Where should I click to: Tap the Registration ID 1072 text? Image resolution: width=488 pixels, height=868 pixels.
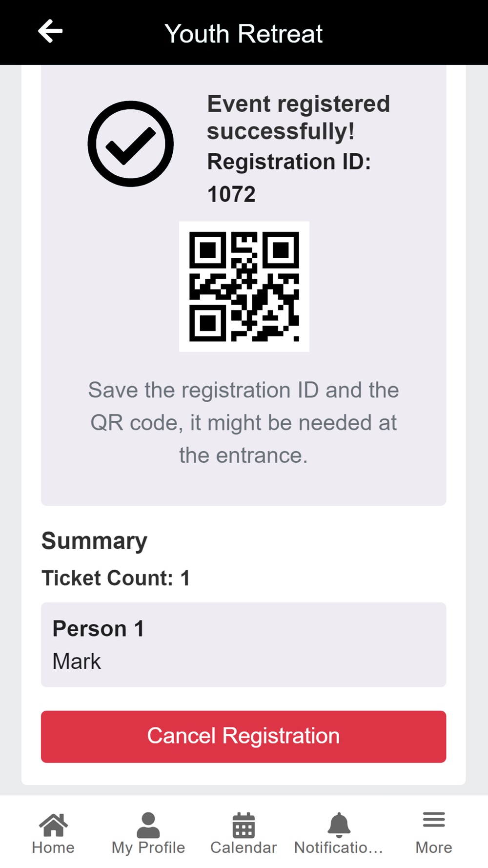pos(289,178)
